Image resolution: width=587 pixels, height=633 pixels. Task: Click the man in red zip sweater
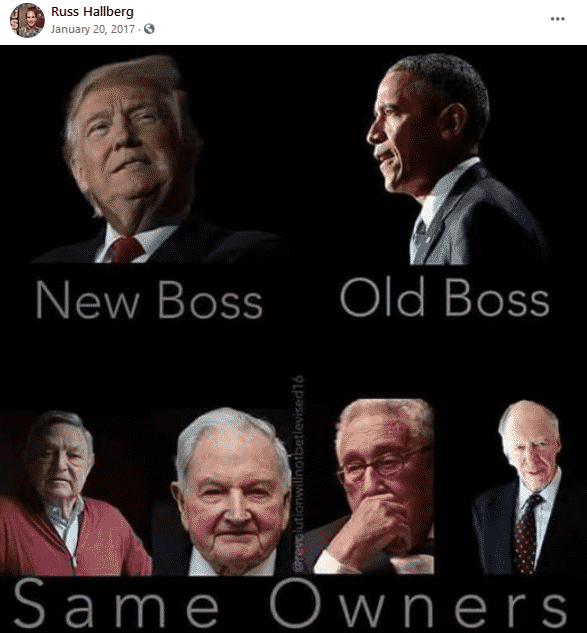pyautogui.click(x=75, y=493)
